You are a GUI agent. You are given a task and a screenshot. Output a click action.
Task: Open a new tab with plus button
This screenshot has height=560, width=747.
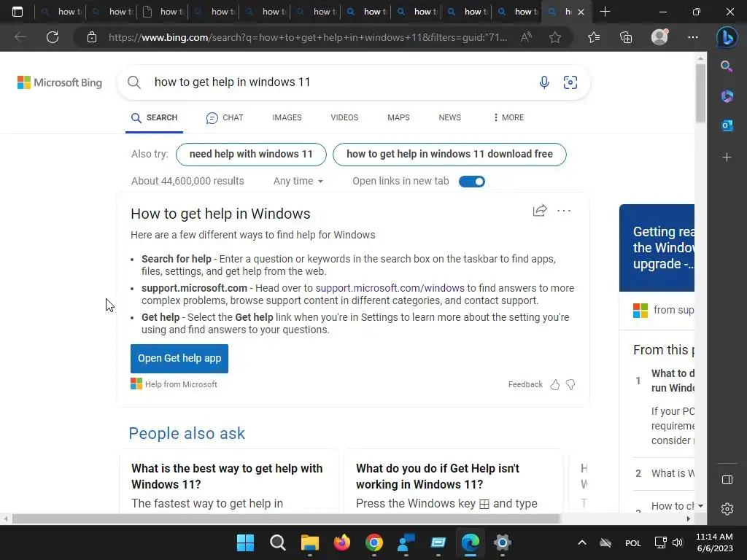[x=605, y=12]
